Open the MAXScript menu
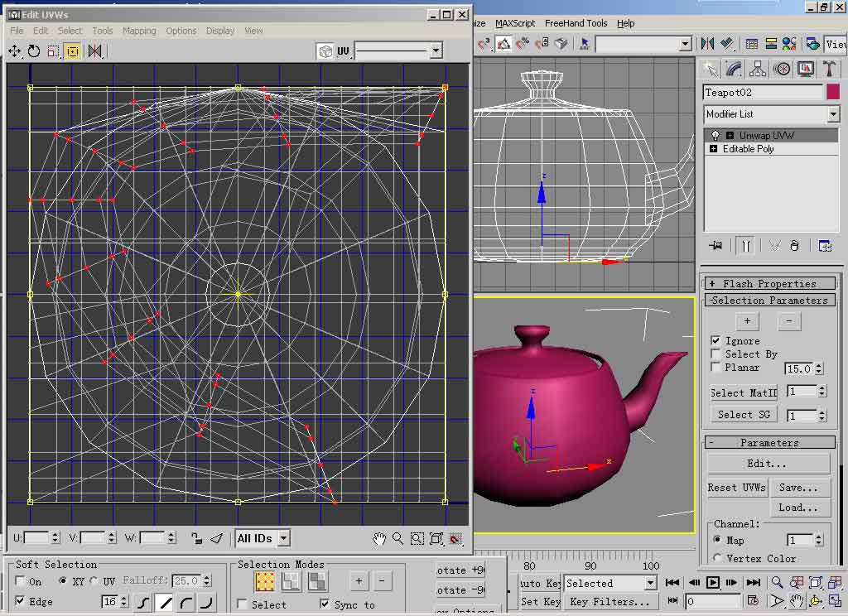Viewport: 848px width, 616px height. (515, 23)
